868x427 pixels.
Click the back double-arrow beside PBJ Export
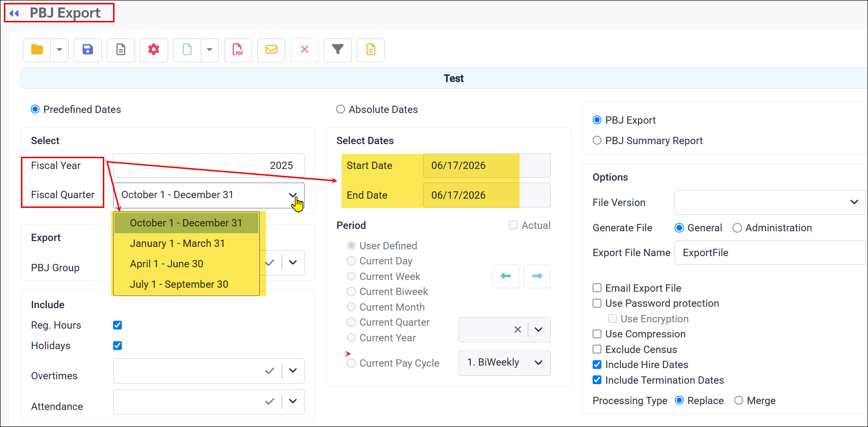coord(14,13)
